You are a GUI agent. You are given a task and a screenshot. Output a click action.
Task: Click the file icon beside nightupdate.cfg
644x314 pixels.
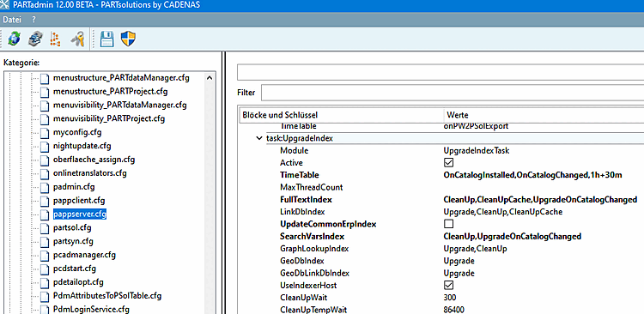(45, 146)
